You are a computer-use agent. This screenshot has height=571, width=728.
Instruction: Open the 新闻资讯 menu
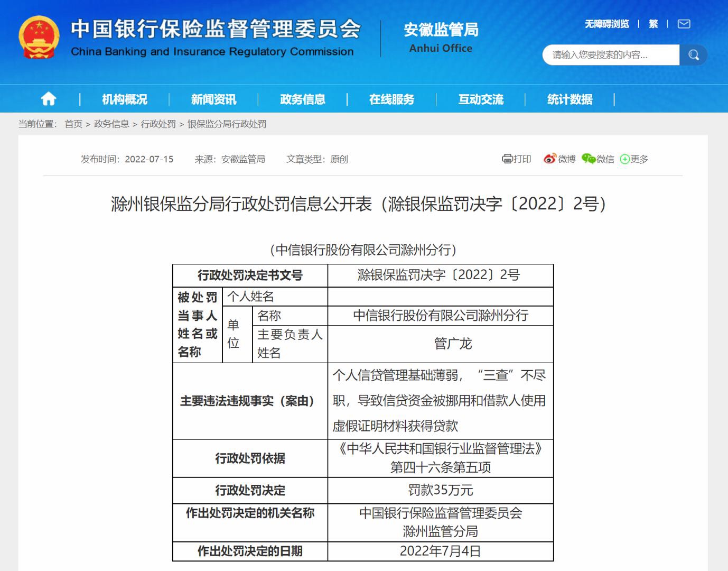click(x=213, y=99)
